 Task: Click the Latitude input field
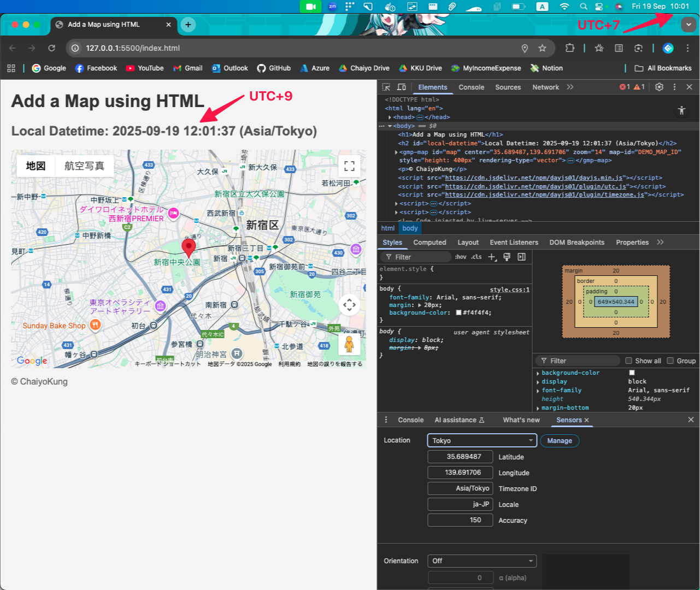(x=460, y=457)
